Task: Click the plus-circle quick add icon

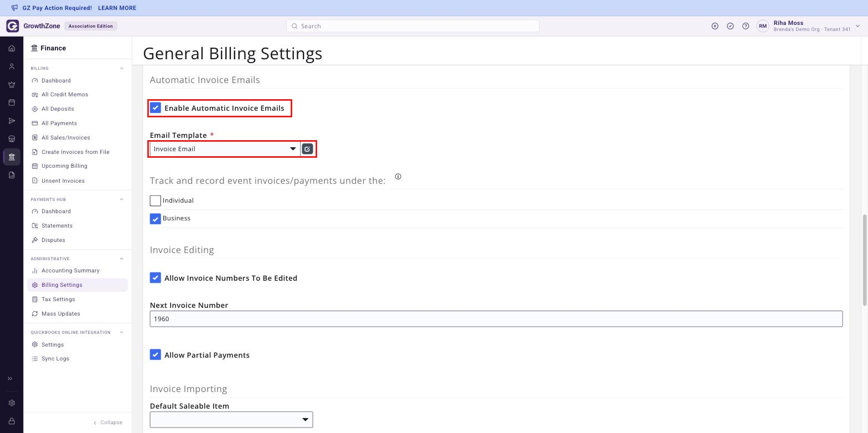Action: [x=715, y=26]
